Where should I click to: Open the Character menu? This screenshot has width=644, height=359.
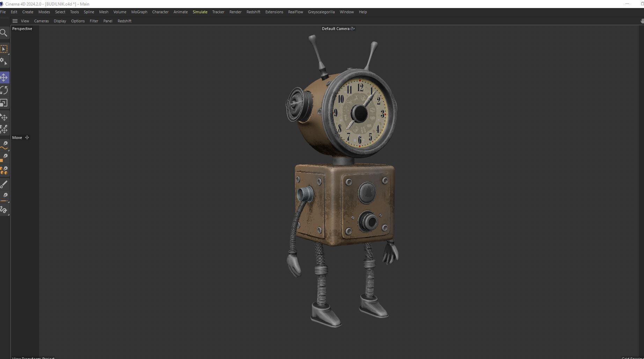(x=160, y=12)
